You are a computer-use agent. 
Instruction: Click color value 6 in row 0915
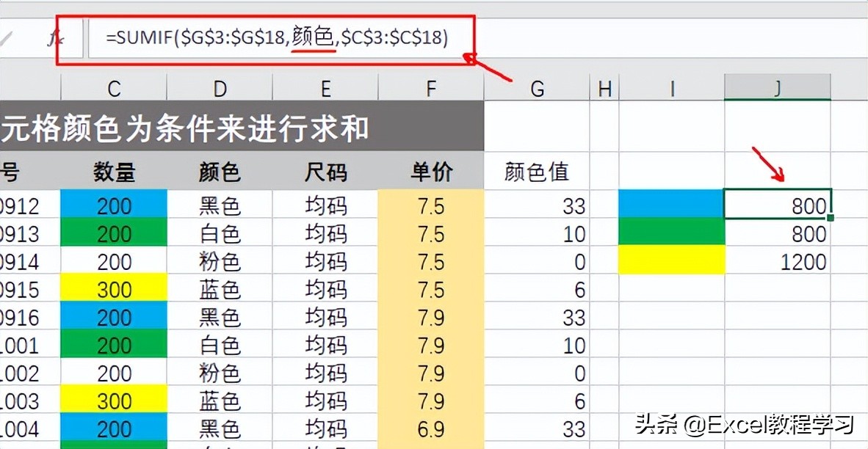(537, 289)
